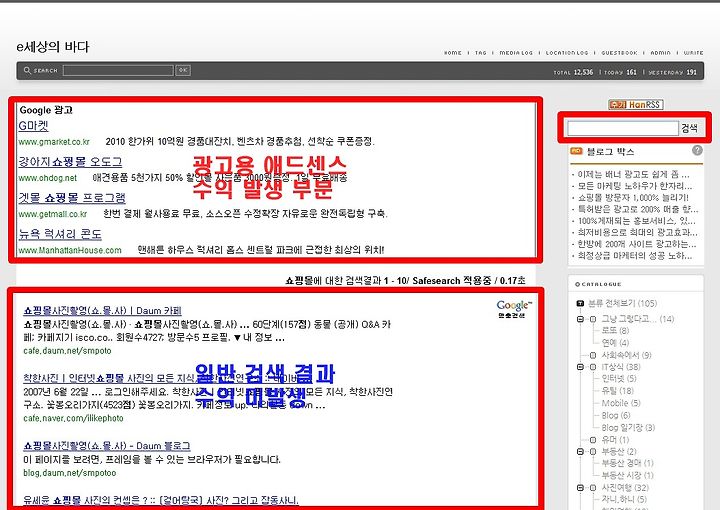Screen dimensions: 720x510
Task: Open the 뉴욕 럭셔리 콘도 ad link
Action: tap(60, 234)
